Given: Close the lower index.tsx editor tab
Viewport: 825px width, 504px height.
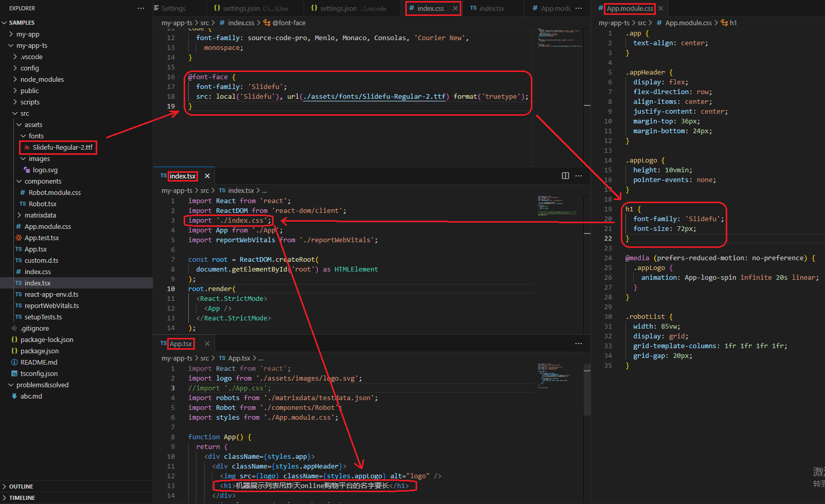Looking at the screenshot, I should 207,176.
